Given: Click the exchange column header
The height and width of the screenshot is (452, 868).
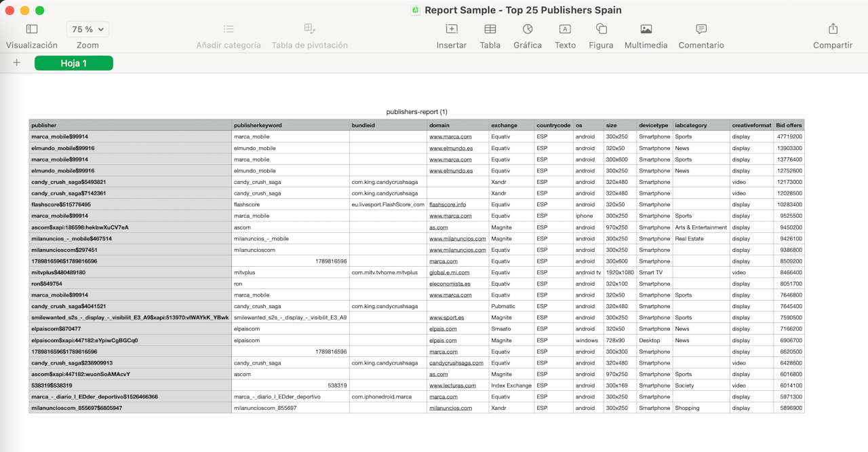Looking at the screenshot, I should 511,126.
